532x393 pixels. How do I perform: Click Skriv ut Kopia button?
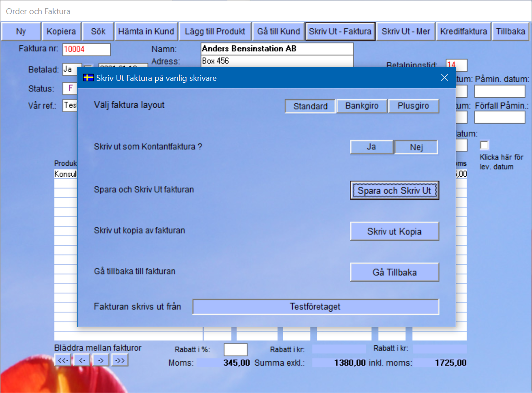pyautogui.click(x=394, y=231)
